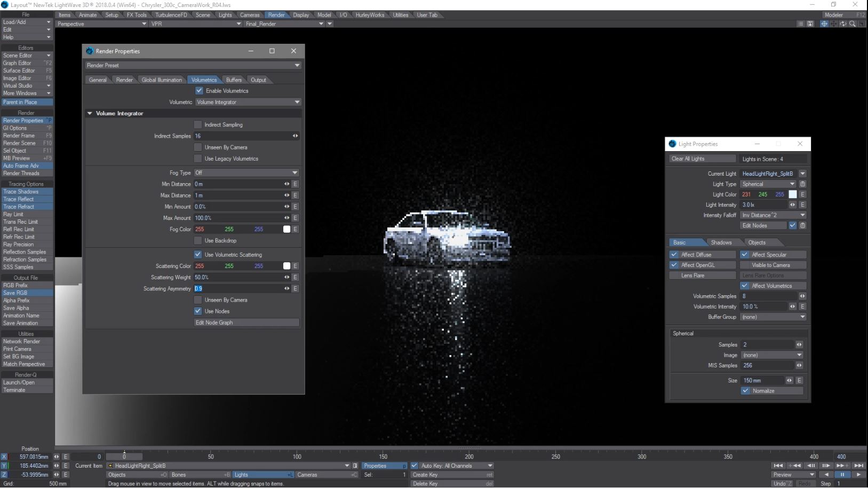Screen dimensions: 868x488
Task: Open the Fog Type dropdown
Action: 246,173
